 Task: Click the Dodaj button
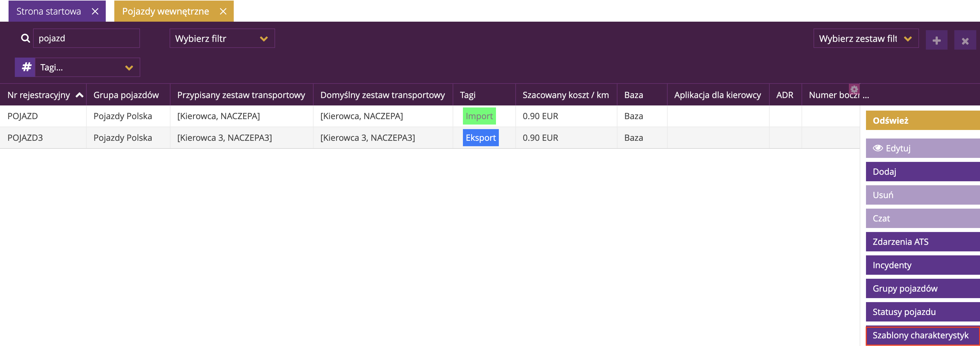[x=922, y=172]
